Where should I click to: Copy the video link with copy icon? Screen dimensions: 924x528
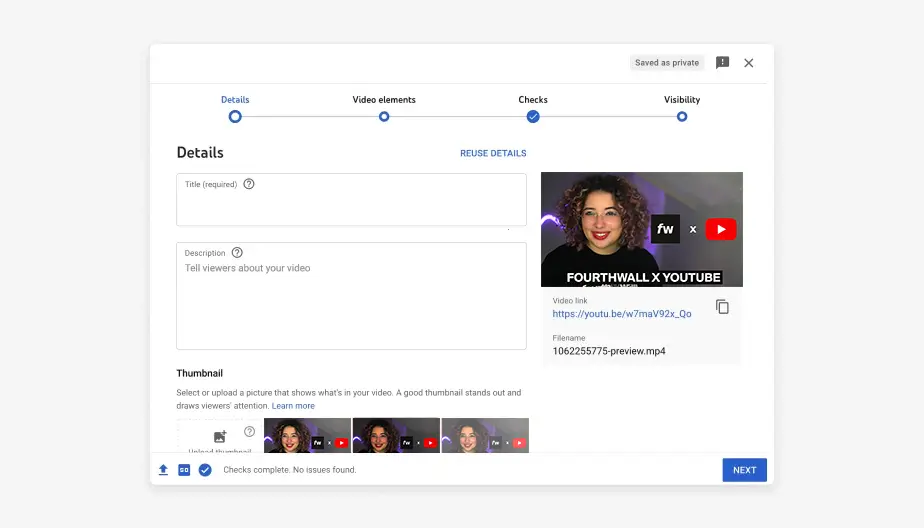722,307
